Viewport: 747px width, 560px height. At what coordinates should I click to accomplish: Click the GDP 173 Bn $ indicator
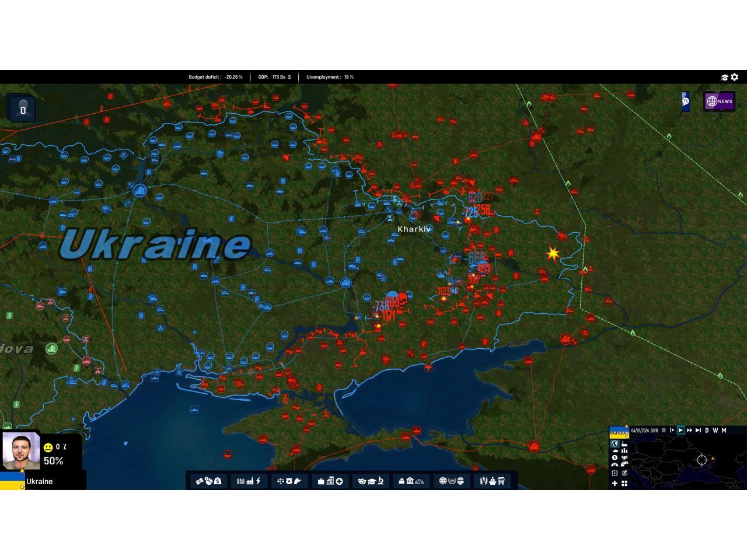pyautogui.click(x=274, y=77)
